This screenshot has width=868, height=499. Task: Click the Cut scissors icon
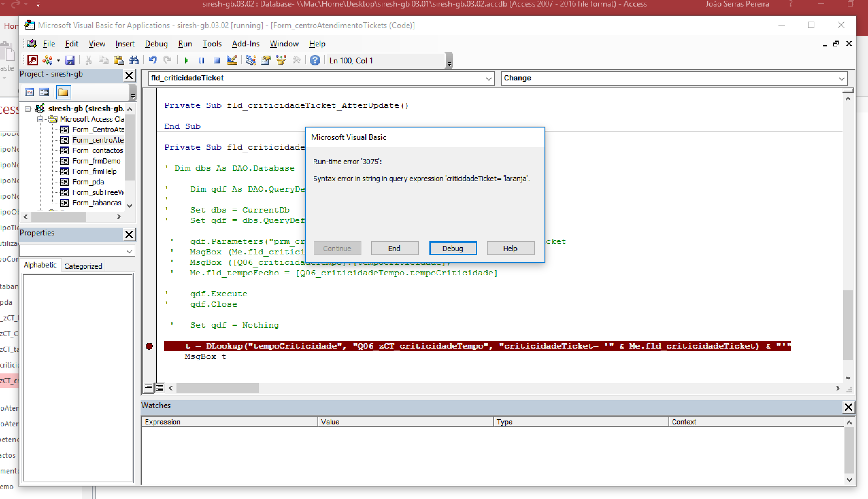(x=88, y=60)
